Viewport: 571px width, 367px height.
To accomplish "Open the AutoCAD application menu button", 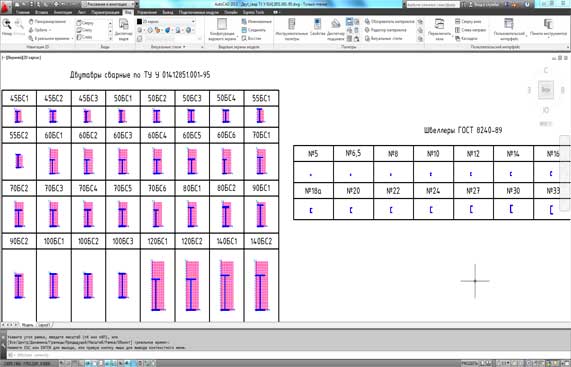I will (6, 6).
